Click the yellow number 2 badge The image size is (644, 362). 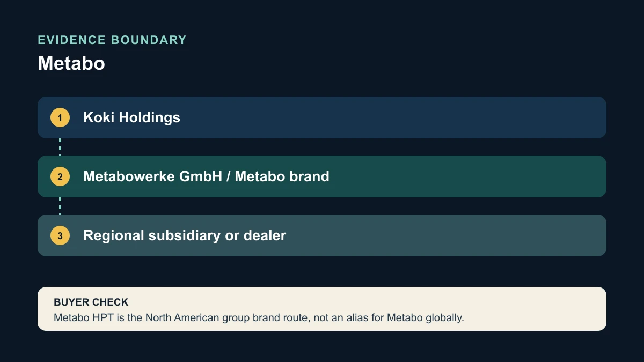pos(60,176)
